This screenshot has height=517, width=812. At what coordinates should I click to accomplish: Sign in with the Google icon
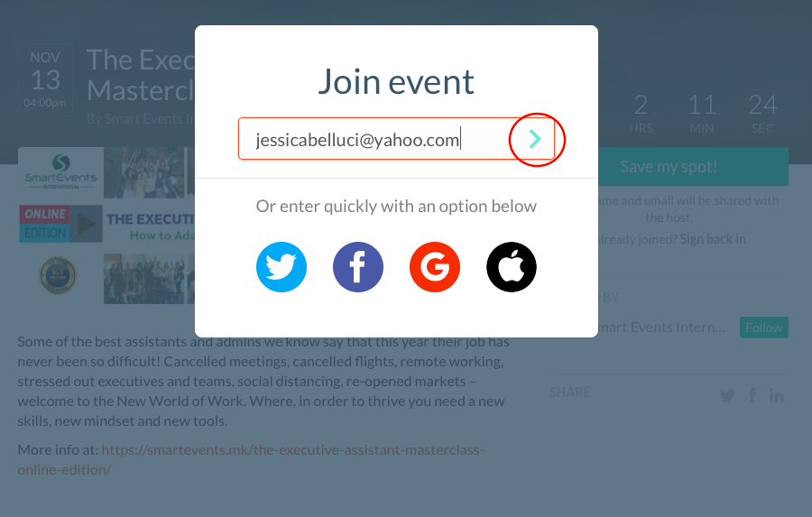[x=435, y=267]
